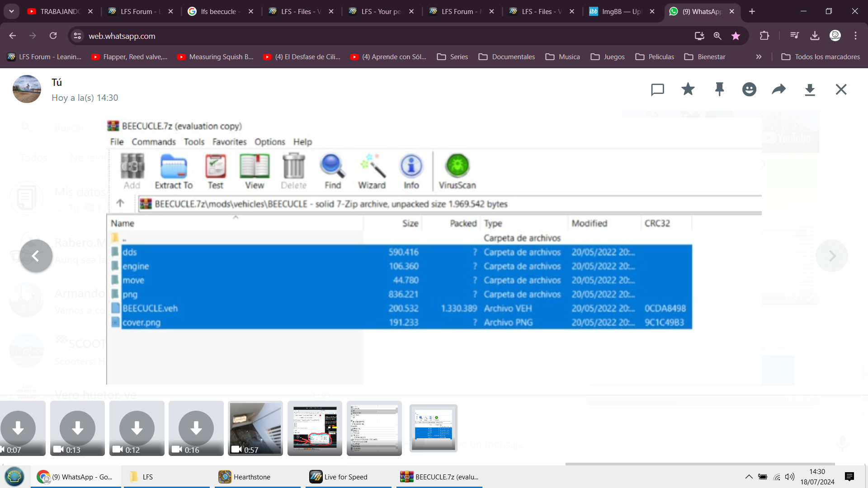
Task: Select the 0:13 video thumbnail
Action: click(77, 428)
